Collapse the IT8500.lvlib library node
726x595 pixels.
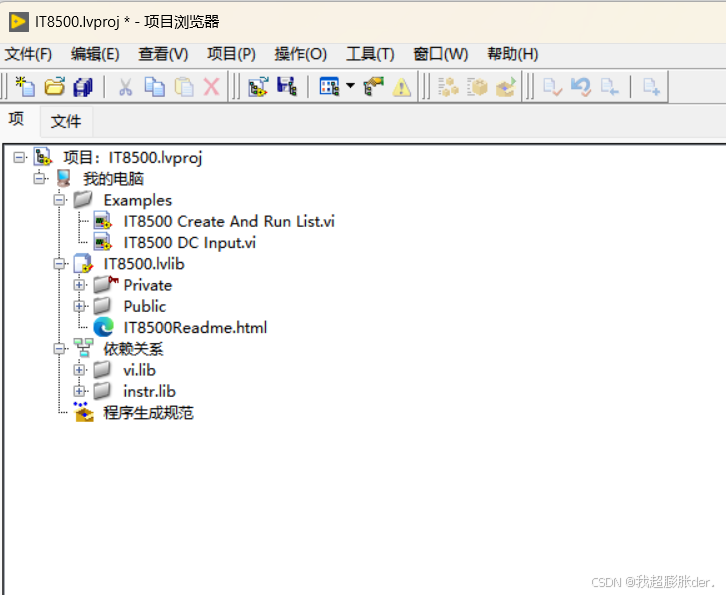click(x=59, y=264)
